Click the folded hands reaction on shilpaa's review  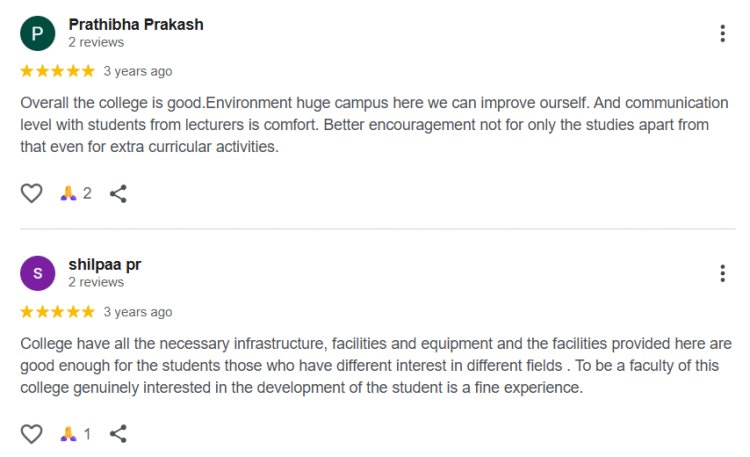(69, 434)
